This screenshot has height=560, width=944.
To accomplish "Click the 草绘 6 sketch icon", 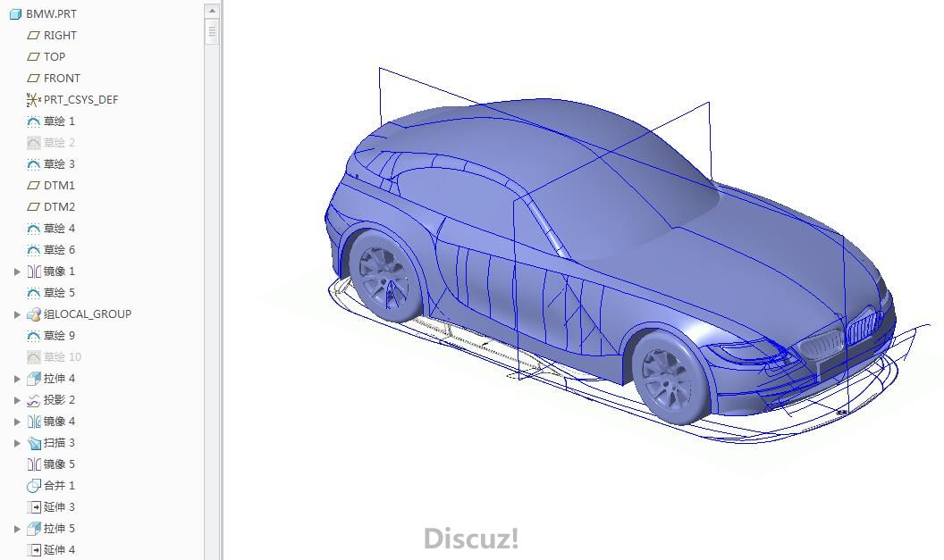I will click(34, 249).
